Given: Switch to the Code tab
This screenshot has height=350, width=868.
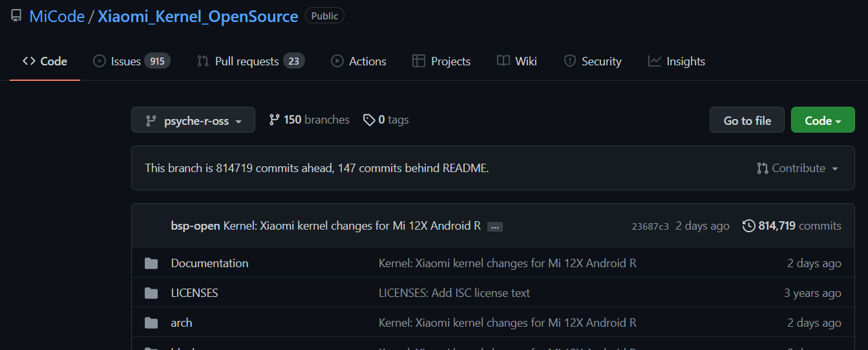Looking at the screenshot, I should (x=45, y=61).
